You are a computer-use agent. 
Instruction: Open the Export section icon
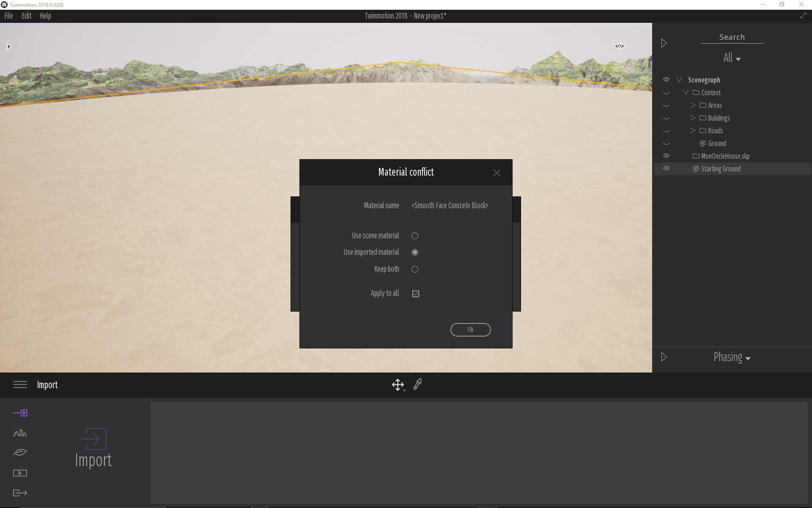(20, 493)
